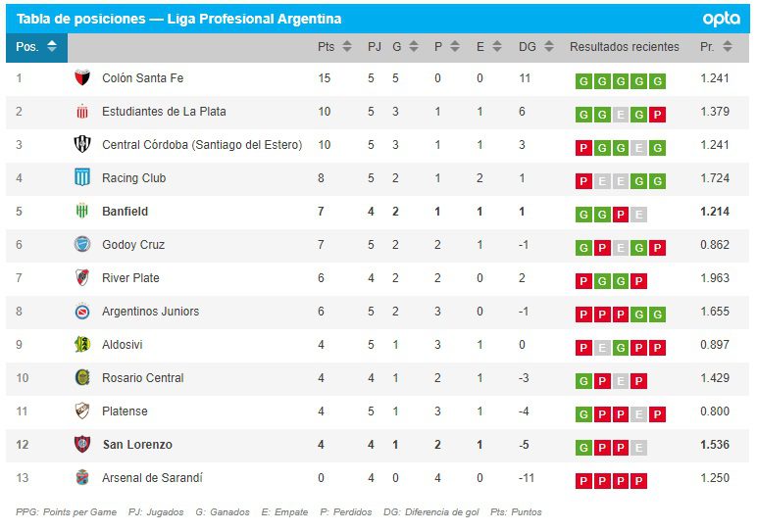The width and height of the screenshot is (757, 532).
Task: Click the Colón Santa Fe club crest
Action: (82, 78)
